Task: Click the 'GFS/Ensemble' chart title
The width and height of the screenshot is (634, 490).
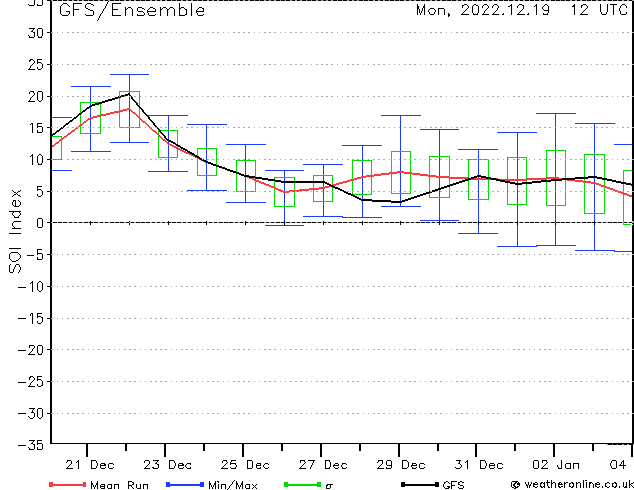Action: [132, 10]
